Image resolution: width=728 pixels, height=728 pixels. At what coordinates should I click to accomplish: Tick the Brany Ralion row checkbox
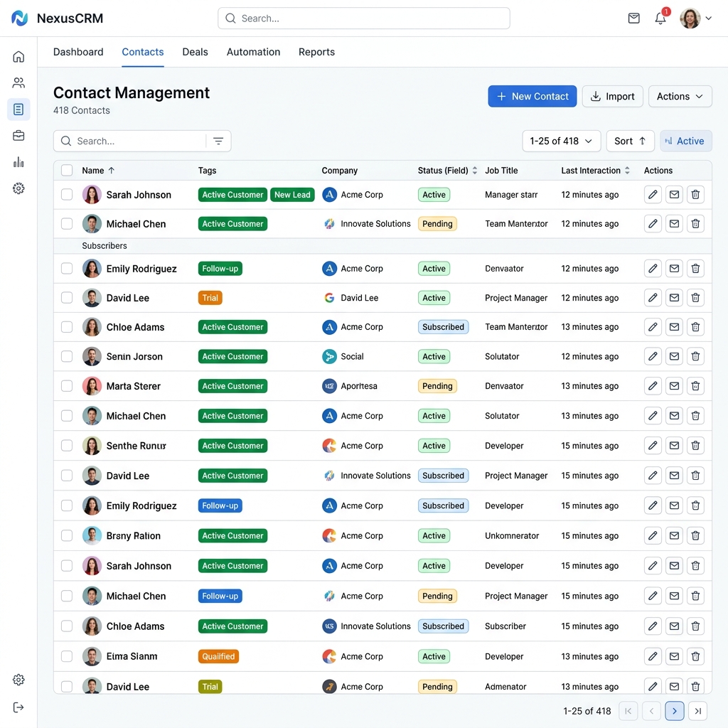pyautogui.click(x=67, y=536)
